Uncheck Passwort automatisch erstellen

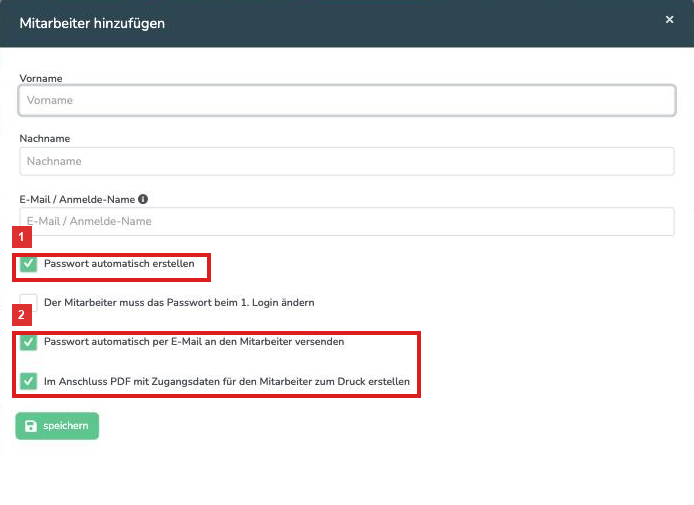click(x=28, y=264)
